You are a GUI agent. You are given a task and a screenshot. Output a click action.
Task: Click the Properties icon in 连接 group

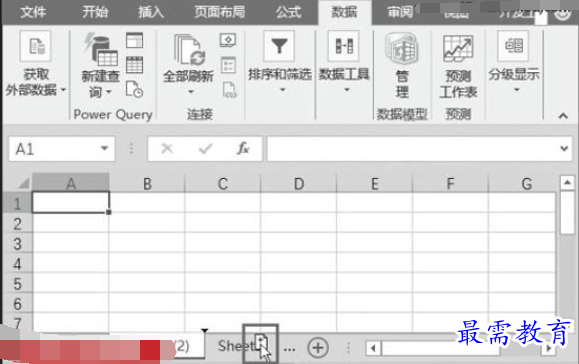click(x=228, y=65)
